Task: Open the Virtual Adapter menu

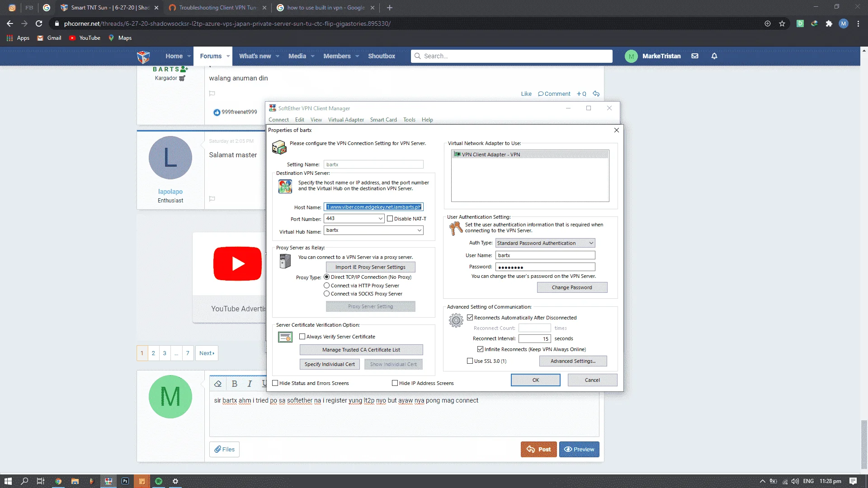Action: pyautogui.click(x=346, y=120)
